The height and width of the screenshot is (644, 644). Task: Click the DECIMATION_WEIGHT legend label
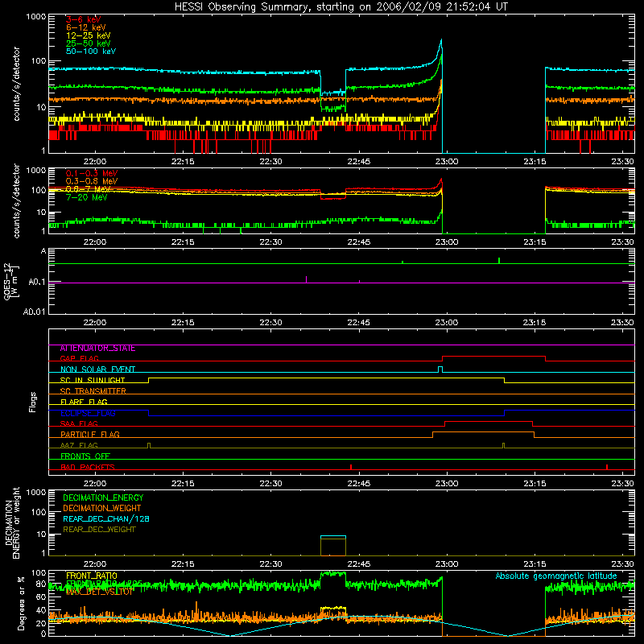point(102,508)
